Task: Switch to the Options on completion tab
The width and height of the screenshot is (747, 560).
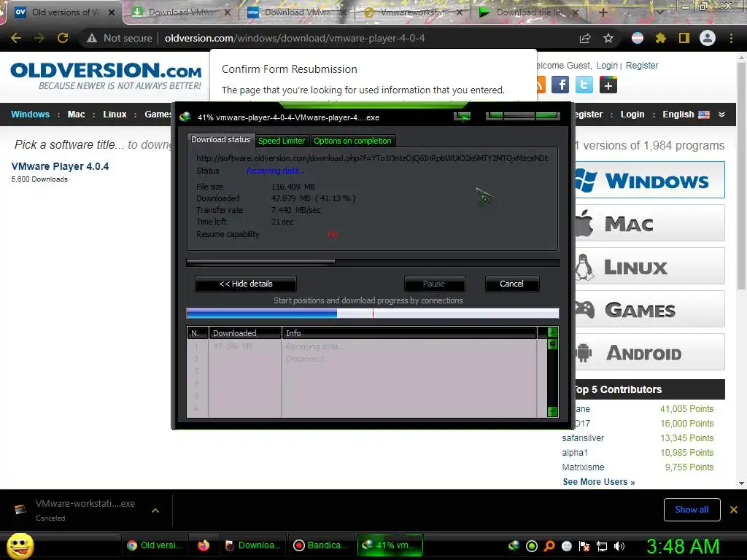Action: tap(352, 141)
